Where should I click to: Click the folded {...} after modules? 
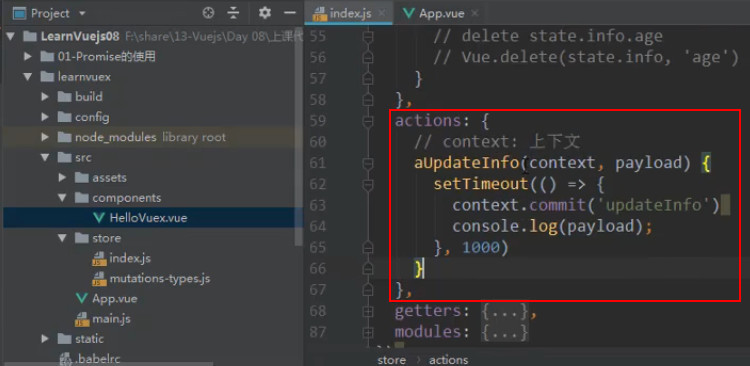coord(505,332)
